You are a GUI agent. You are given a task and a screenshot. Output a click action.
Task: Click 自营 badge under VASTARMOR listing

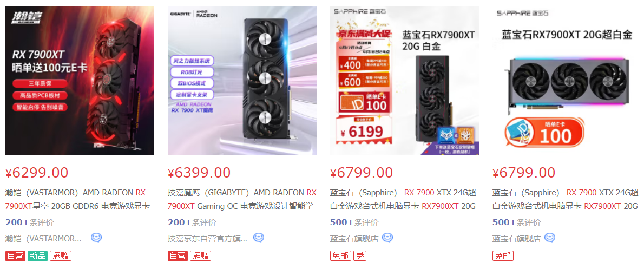coord(15,256)
